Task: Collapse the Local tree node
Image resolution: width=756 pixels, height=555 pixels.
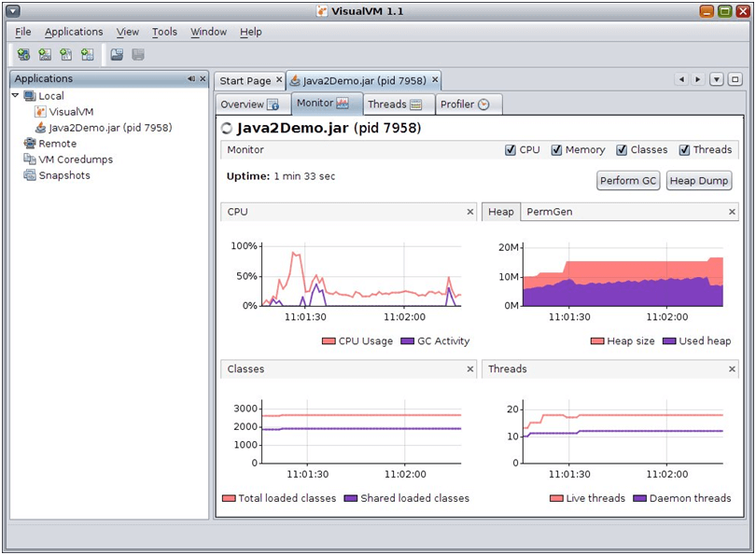Action: (x=16, y=95)
